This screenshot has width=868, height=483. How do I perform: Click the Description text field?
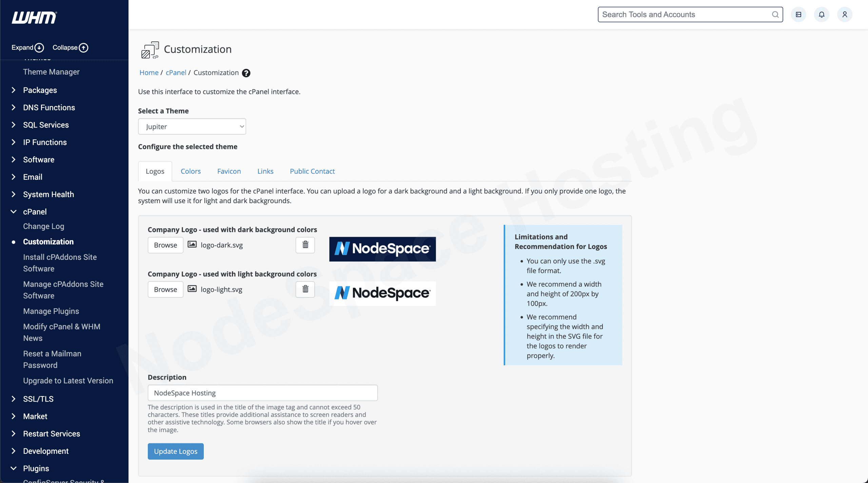point(263,393)
